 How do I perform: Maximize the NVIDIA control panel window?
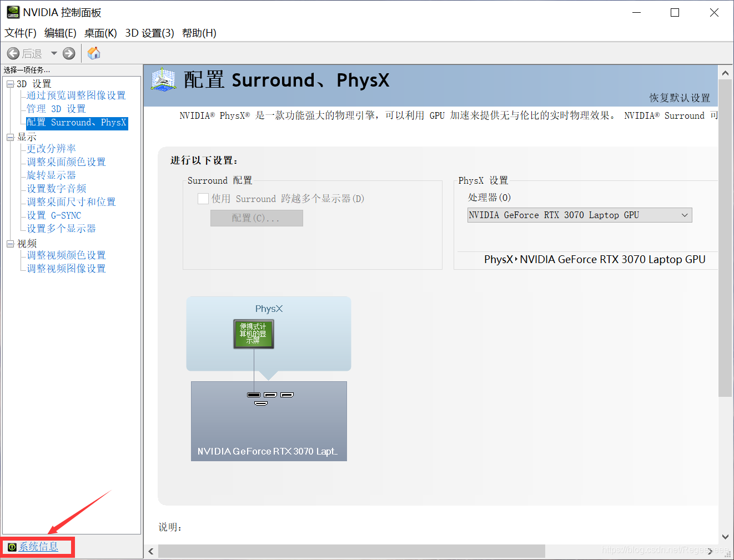coord(675,12)
